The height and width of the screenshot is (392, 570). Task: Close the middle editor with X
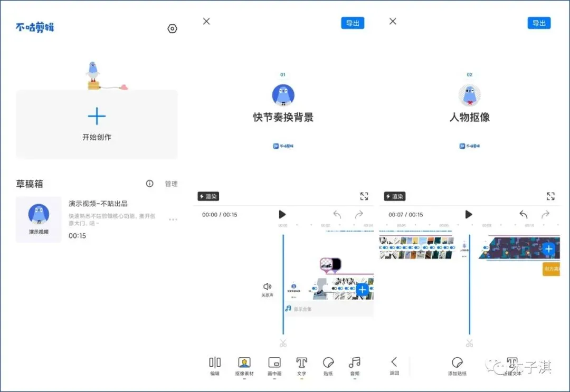click(x=206, y=22)
